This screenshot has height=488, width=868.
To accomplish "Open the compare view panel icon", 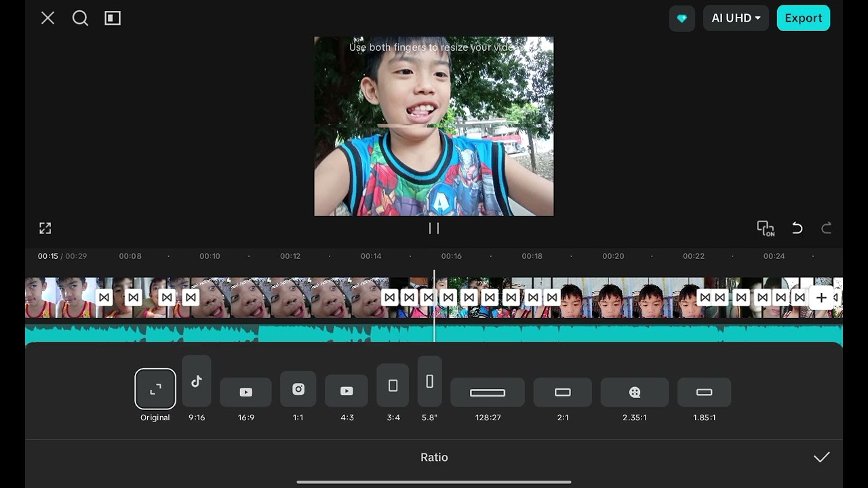I will 113,18.
